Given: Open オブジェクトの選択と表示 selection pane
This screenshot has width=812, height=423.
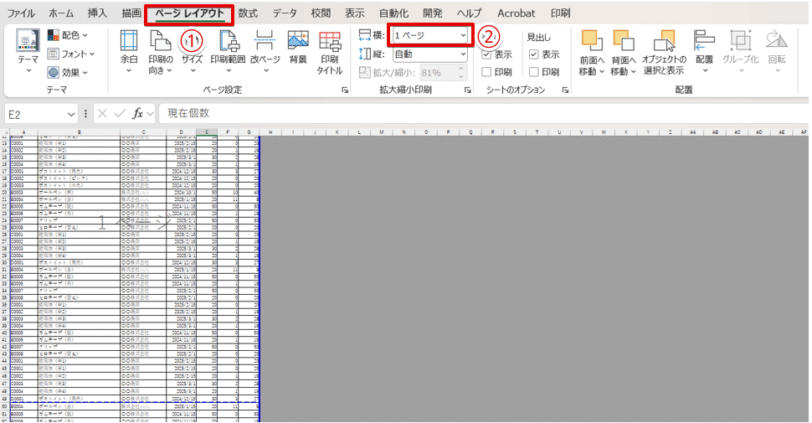Looking at the screenshot, I should (664, 52).
